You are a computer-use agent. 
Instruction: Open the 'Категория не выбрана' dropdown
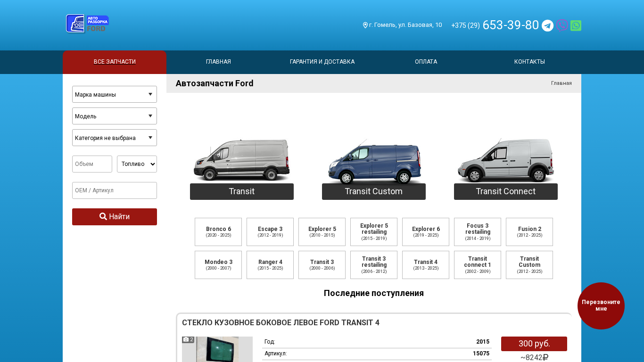click(x=115, y=138)
